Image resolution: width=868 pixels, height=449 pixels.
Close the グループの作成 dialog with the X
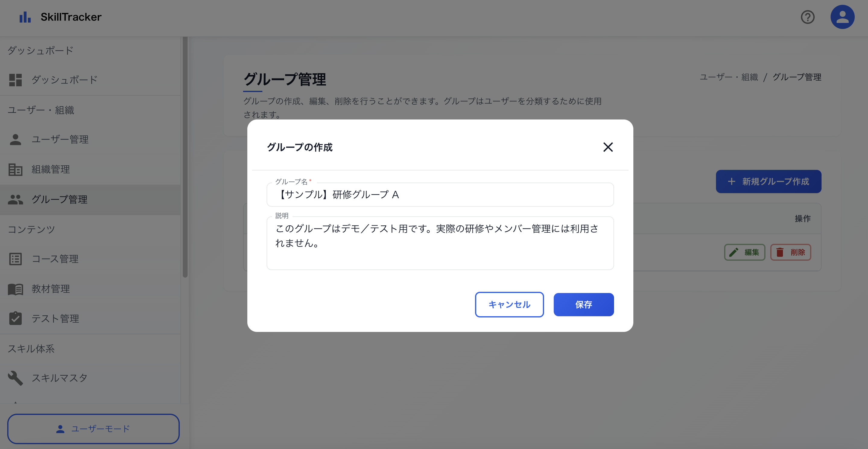(x=608, y=147)
